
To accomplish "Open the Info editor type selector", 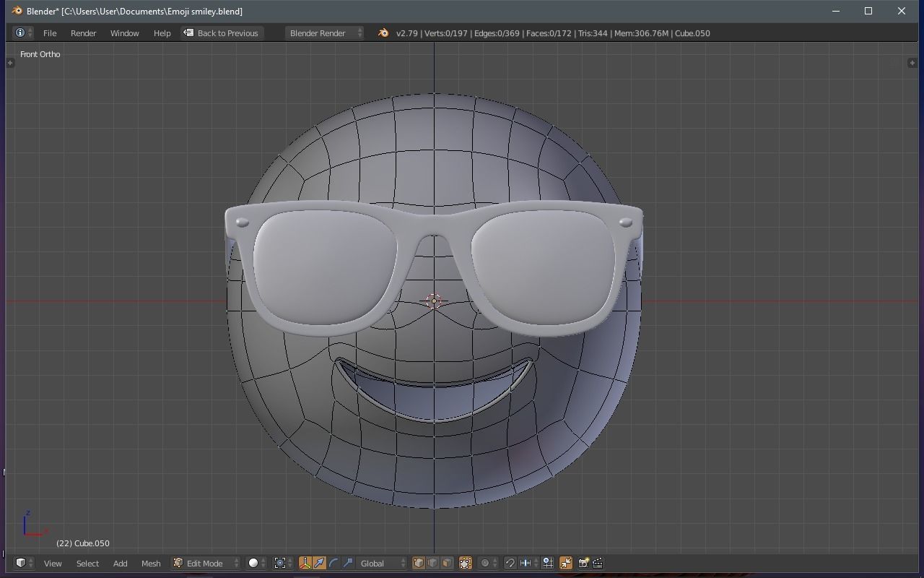I will (24, 33).
